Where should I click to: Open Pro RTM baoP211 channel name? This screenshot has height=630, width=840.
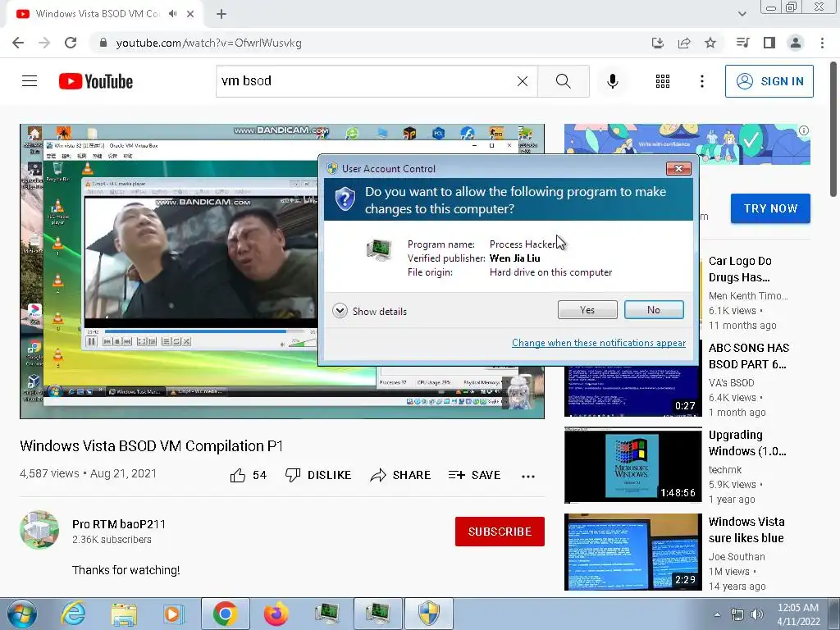pos(119,524)
